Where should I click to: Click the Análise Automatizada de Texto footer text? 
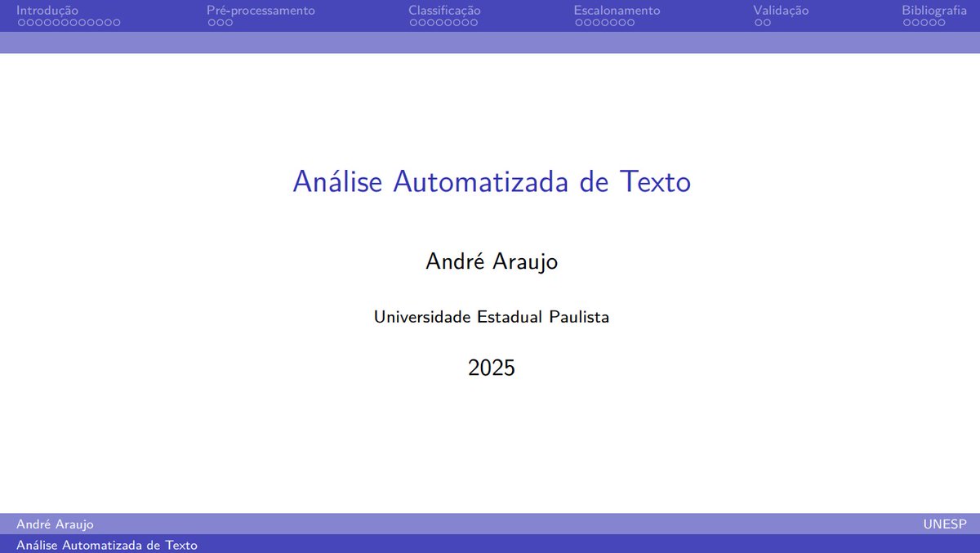pyautogui.click(x=107, y=544)
